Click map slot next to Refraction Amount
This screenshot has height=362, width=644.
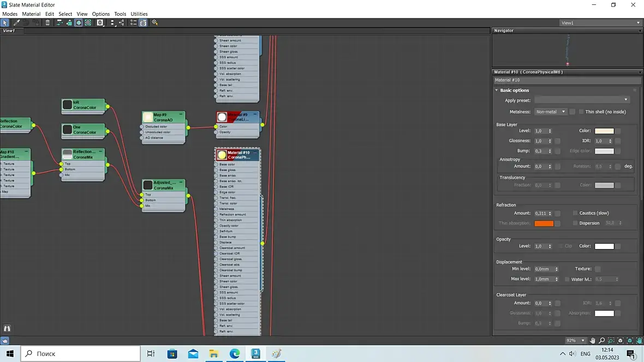(557, 213)
